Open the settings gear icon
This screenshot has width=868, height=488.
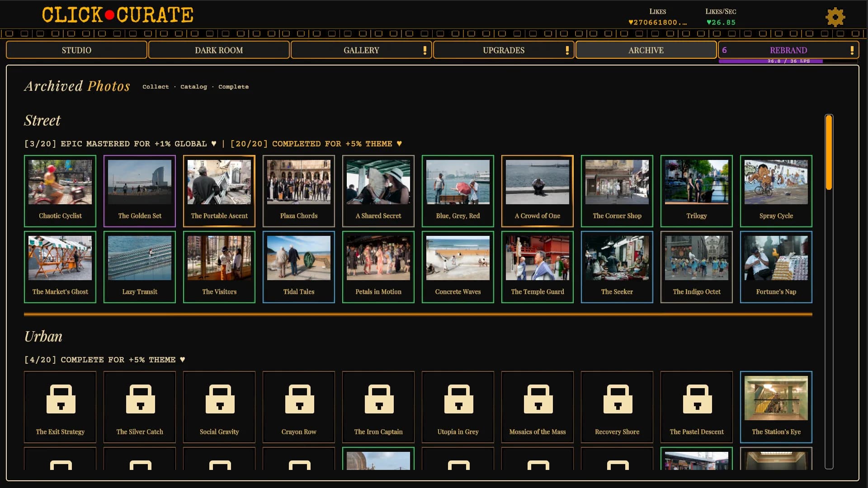[x=835, y=17]
